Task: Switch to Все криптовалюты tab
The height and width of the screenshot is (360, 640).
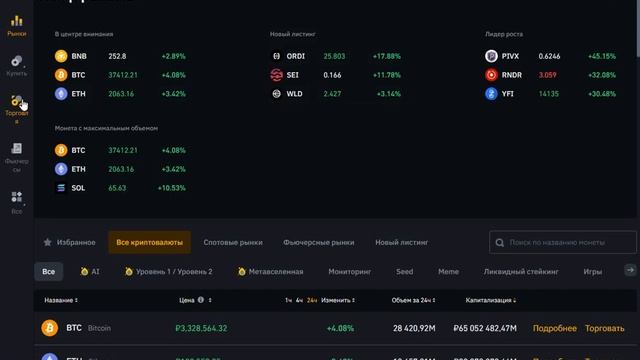Action: tap(149, 242)
